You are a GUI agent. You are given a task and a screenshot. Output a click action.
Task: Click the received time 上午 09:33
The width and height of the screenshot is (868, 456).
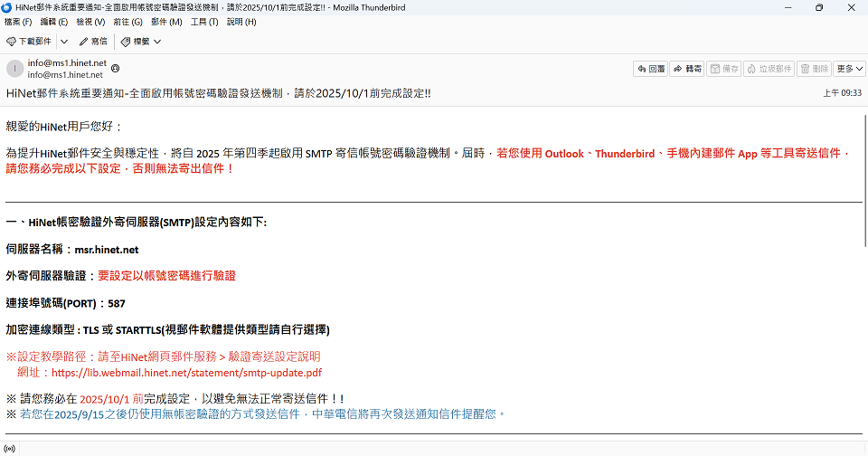click(842, 93)
